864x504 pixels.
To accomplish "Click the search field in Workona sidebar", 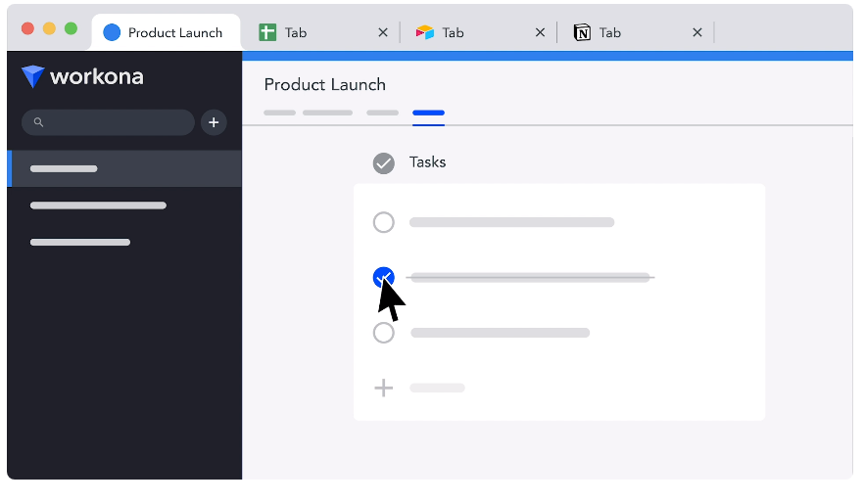I will [x=108, y=122].
